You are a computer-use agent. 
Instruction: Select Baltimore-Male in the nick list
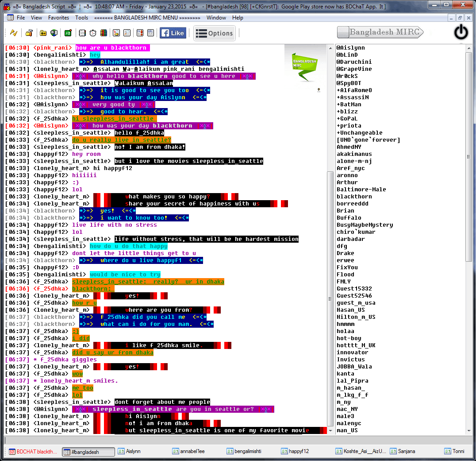(361, 190)
